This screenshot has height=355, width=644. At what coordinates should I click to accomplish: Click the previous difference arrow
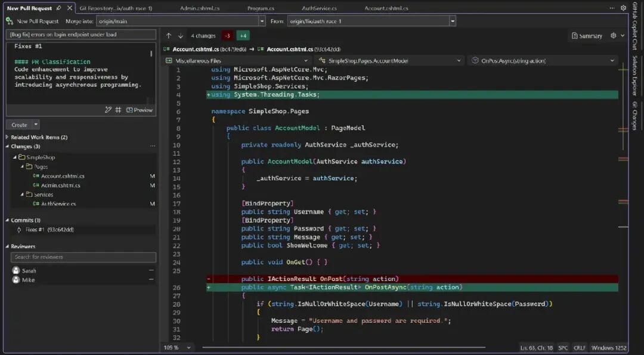[168, 35]
